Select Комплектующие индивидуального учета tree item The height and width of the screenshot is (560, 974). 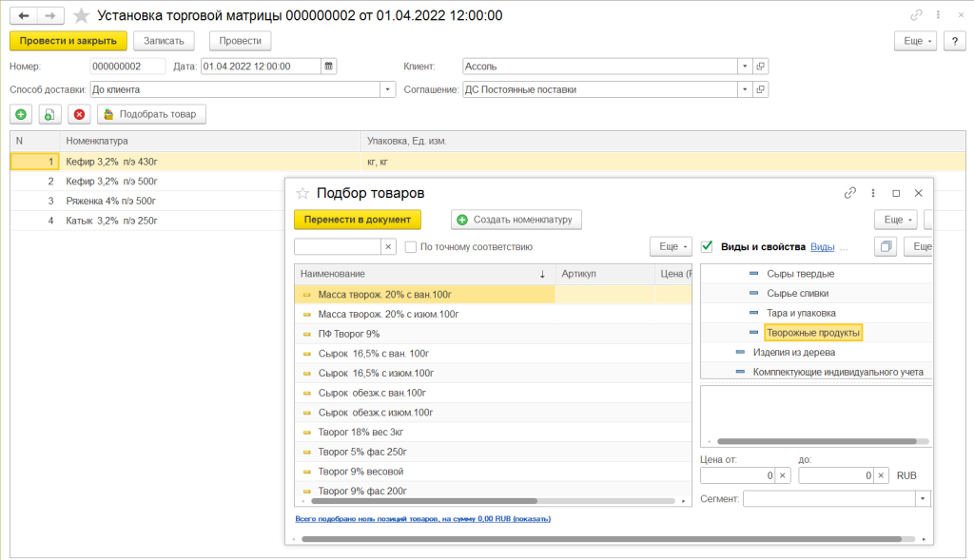coord(838,372)
